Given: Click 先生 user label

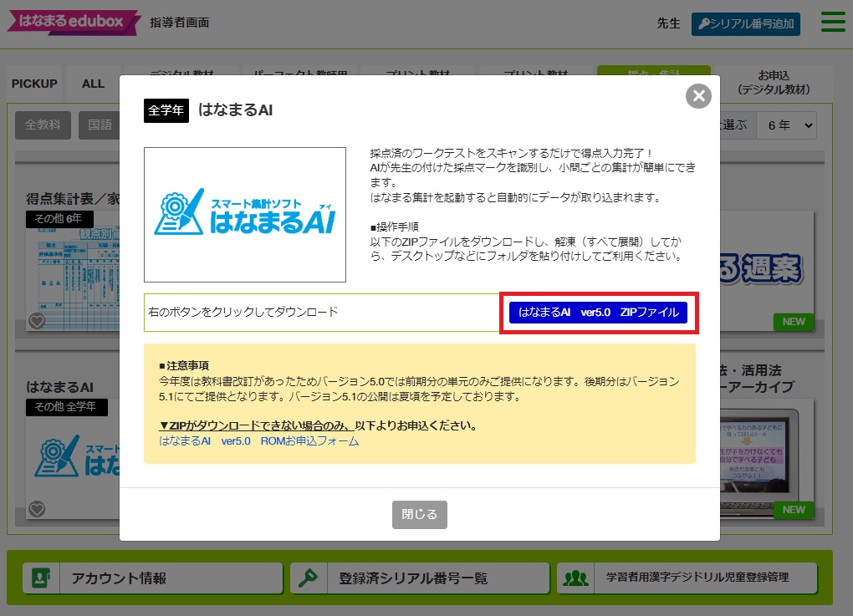Looking at the screenshot, I should 668,23.
